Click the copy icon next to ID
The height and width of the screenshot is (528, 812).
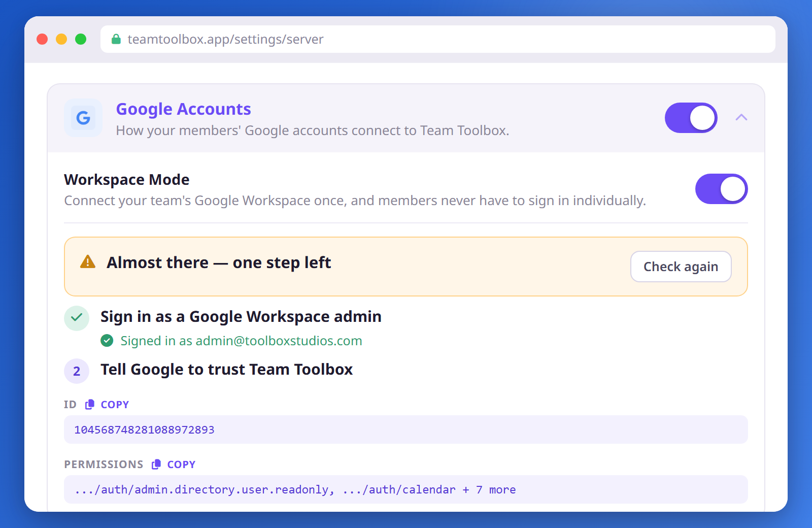click(x=90, y=405)
